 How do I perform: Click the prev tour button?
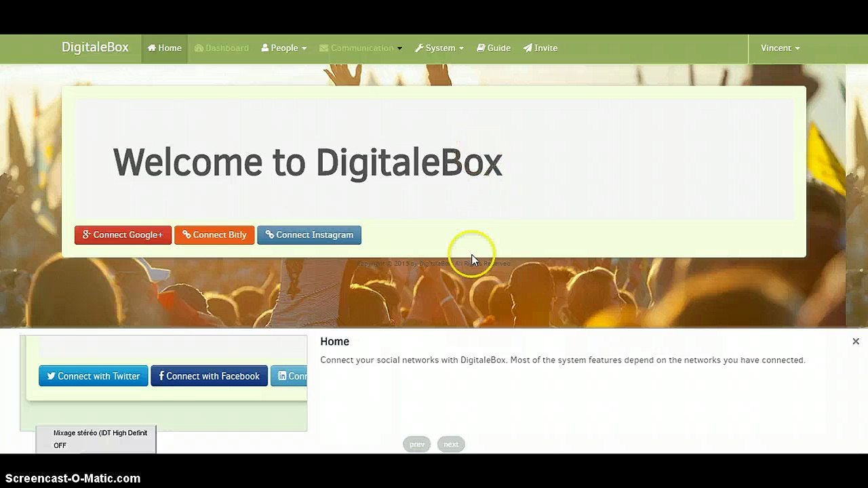[417, 445]
